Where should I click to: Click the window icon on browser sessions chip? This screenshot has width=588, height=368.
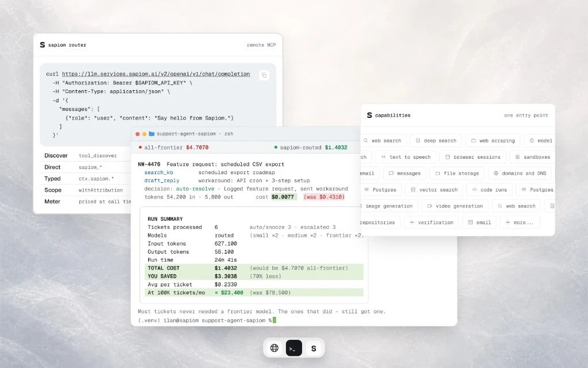click(447, 157)
